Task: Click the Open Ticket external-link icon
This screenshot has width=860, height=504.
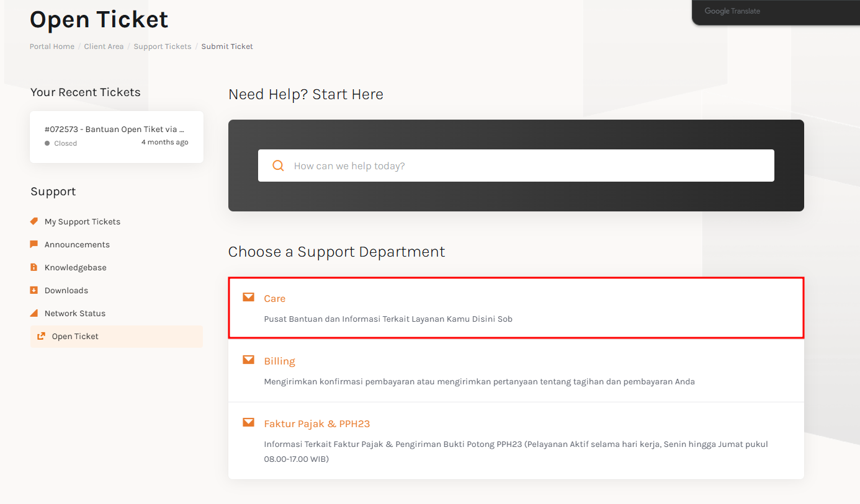Action: coord(42,336)
